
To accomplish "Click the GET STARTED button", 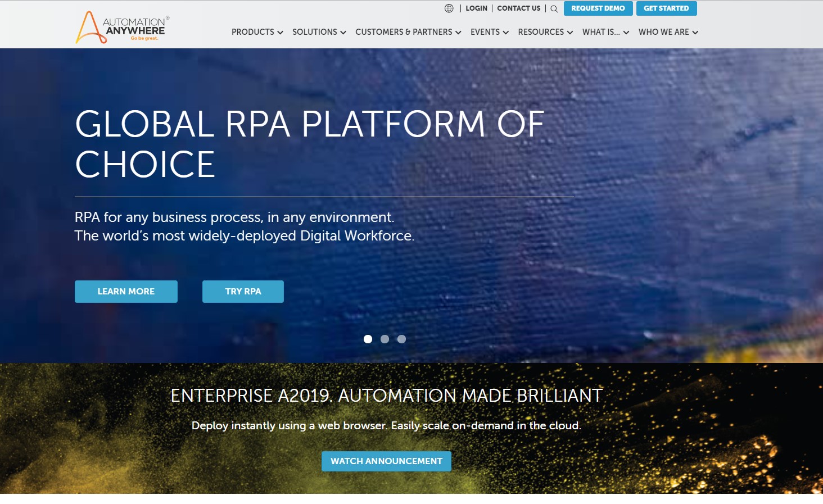I will pyautogui.click(x=666, y=8).
